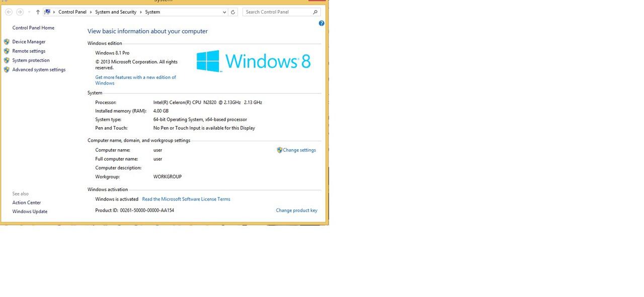Click the WORKGROUP workgroup value
The width and height of the screenshot is (644, 297).
(168, 177)
